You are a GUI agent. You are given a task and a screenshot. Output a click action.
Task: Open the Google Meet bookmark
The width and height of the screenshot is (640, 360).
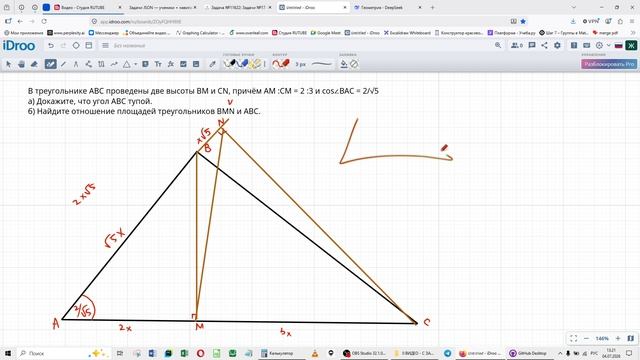point(326,33)
